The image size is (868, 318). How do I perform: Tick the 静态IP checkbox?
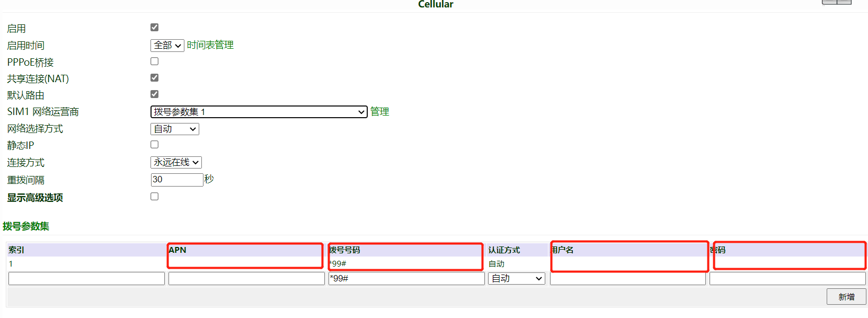154,145
